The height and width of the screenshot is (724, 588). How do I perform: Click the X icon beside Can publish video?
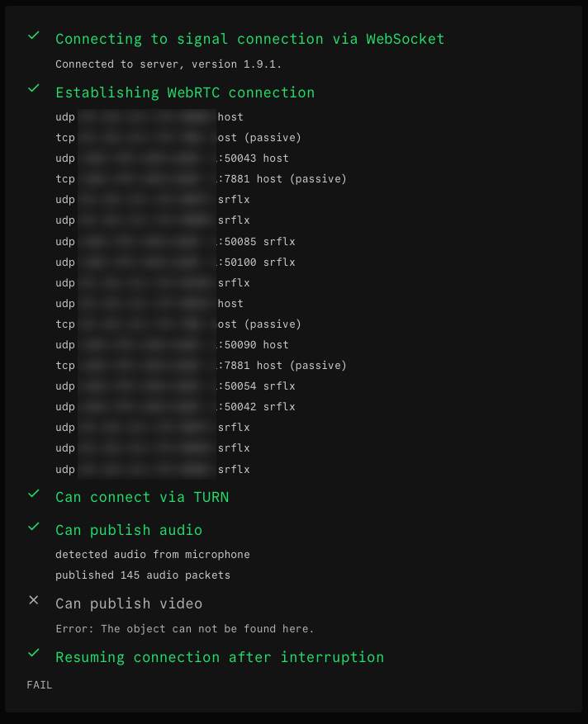click(x=33, y=600)
